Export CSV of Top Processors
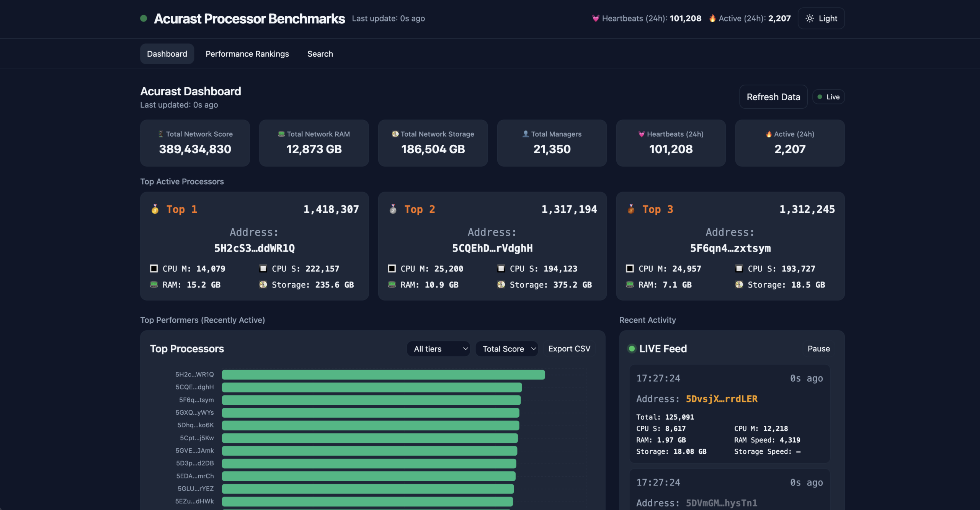980x510 pixels. (569, 349)
